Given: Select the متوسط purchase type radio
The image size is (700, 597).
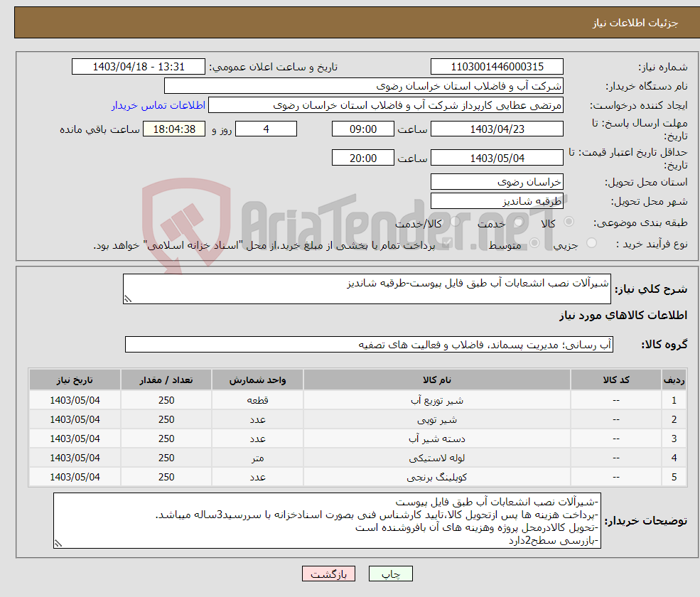Looking at the screenshot, I should coord(534,243).
